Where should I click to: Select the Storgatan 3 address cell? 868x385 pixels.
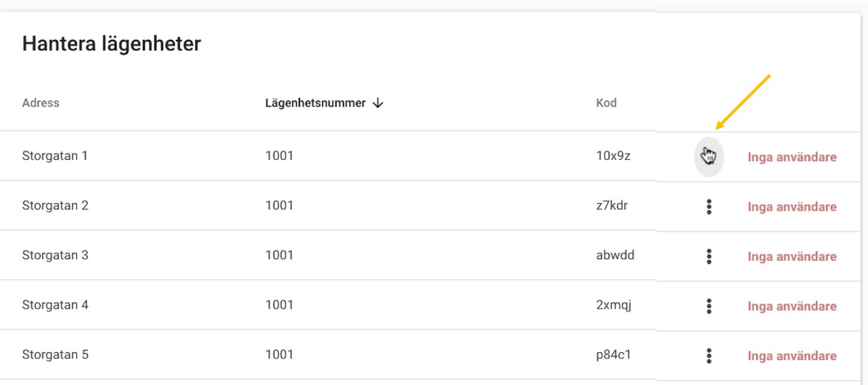[55, 255]
